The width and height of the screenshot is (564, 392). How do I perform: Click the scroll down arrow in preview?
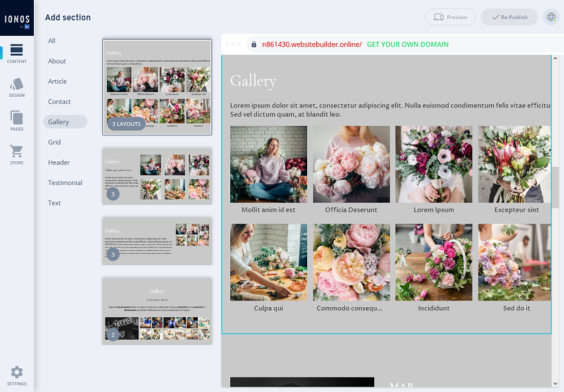555,383
